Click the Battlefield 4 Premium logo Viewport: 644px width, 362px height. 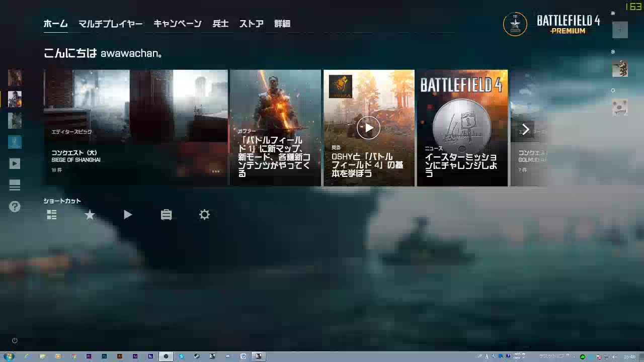(x=569, y=24)
